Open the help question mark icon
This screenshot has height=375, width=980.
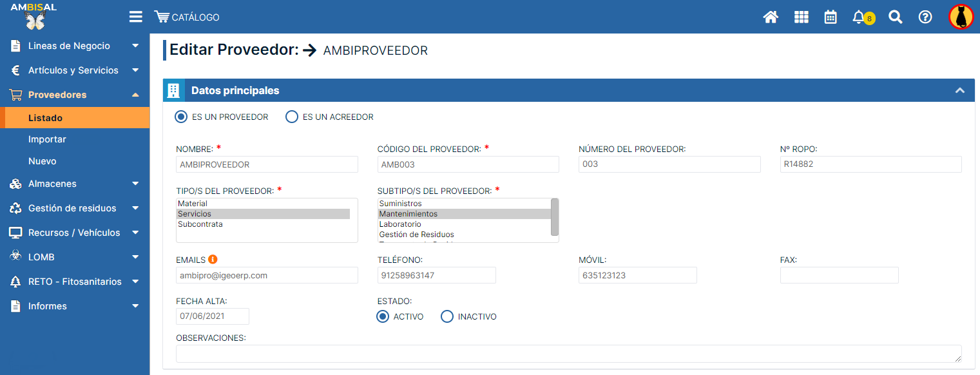pyautogui.click(x=925, y=17)
